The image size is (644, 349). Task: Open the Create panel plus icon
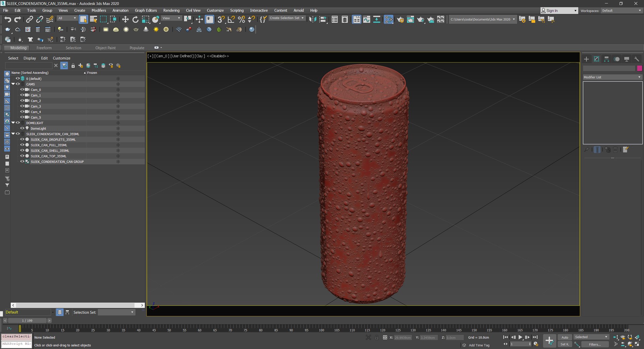[x=586, y=59]
